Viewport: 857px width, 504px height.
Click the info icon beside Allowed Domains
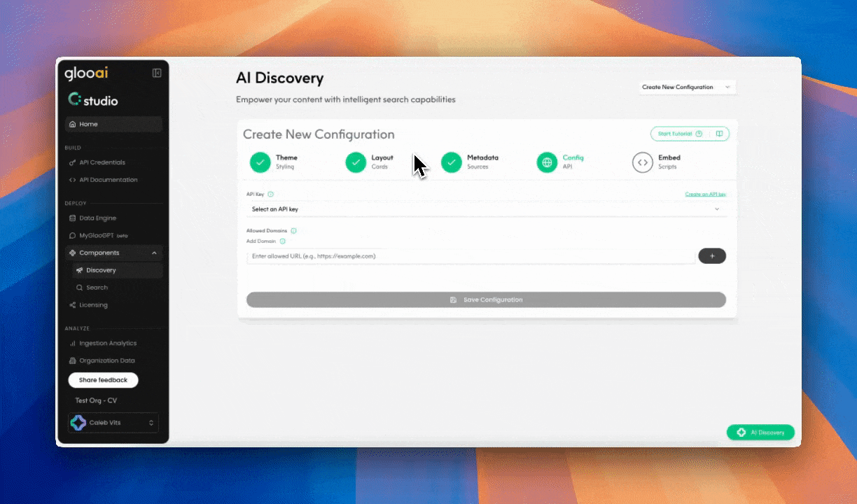293,230
